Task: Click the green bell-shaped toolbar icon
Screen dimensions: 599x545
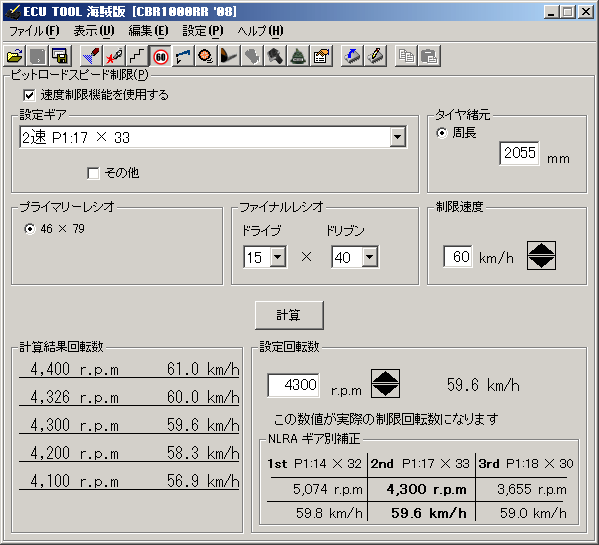Action: pos(298,56)
